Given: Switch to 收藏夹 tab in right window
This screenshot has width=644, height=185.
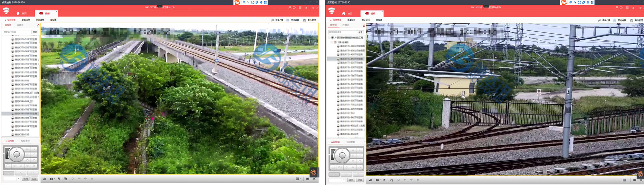Looking at the screenshot, I should [x=346, y=25].
